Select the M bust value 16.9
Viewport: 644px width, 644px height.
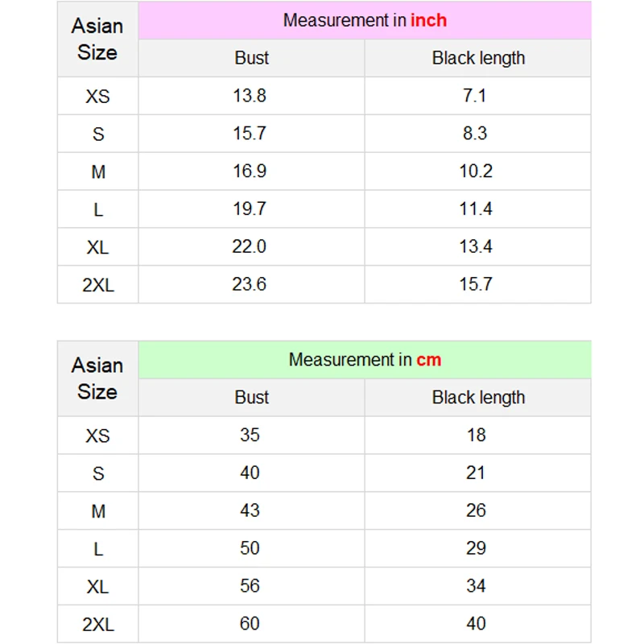pyautogui.click(x=250, y=171)
